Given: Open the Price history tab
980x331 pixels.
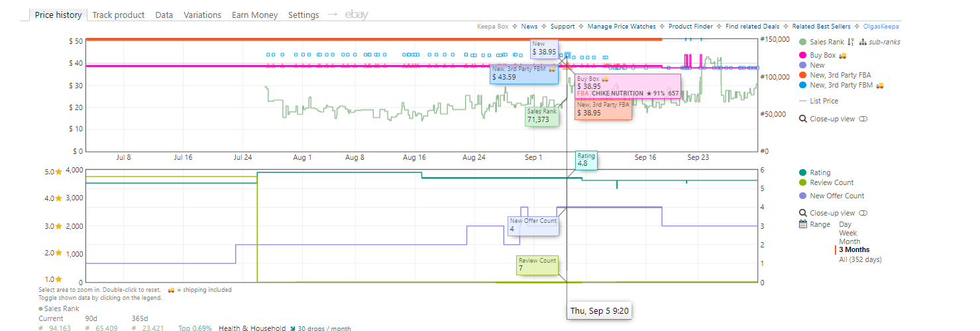Looking at the screenshot, I should click(x=58, y=15).
